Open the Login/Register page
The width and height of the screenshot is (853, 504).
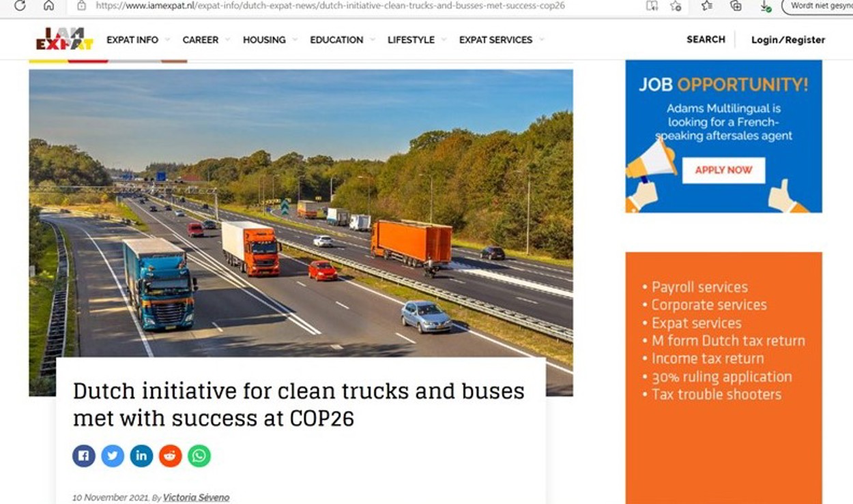(788, 40)
